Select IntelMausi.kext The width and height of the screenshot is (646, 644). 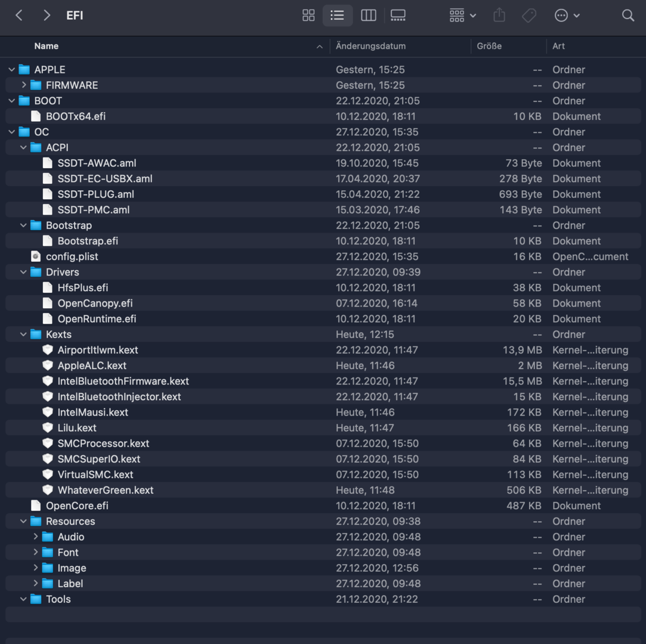click(92, 412)
